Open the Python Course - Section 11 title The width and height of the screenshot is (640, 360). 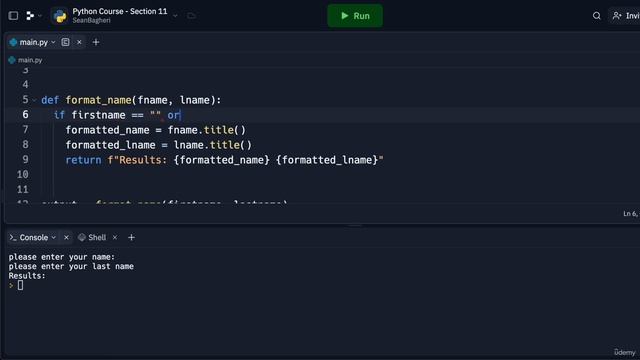click(120, 11)
